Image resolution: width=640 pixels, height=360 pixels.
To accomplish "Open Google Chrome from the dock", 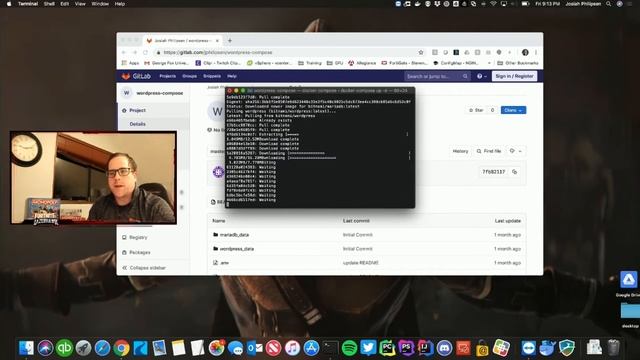I will tap(121, 348).
